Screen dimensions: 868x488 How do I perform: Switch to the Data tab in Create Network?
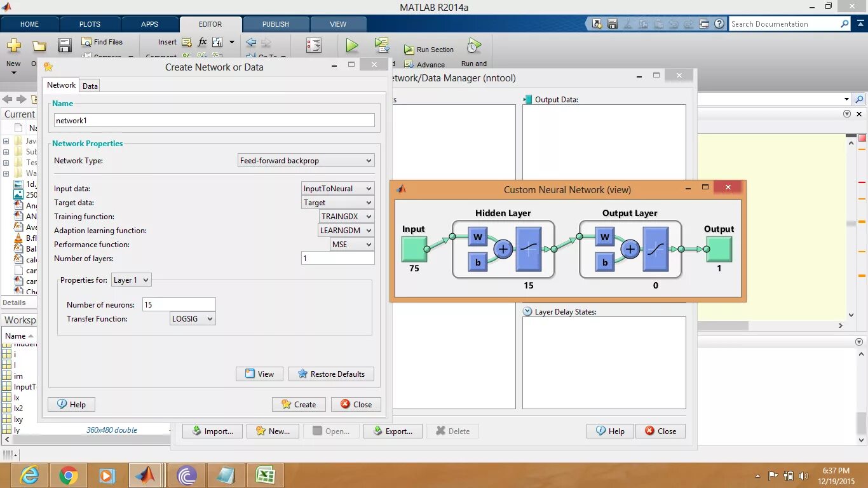(90, 86)
